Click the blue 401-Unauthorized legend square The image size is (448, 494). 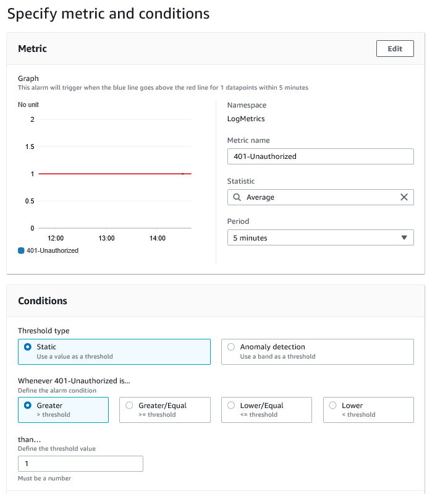coord(22,251)
